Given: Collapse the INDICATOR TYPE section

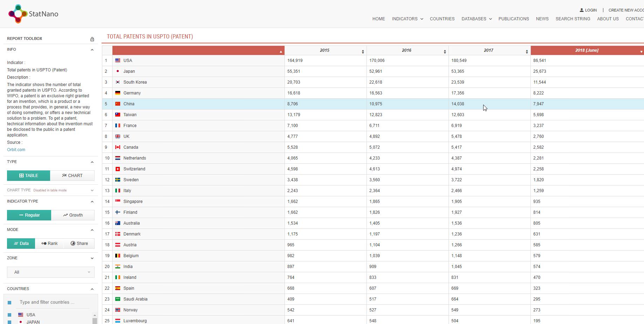Looking at the screenshot, I should click(x=92, y=202).
